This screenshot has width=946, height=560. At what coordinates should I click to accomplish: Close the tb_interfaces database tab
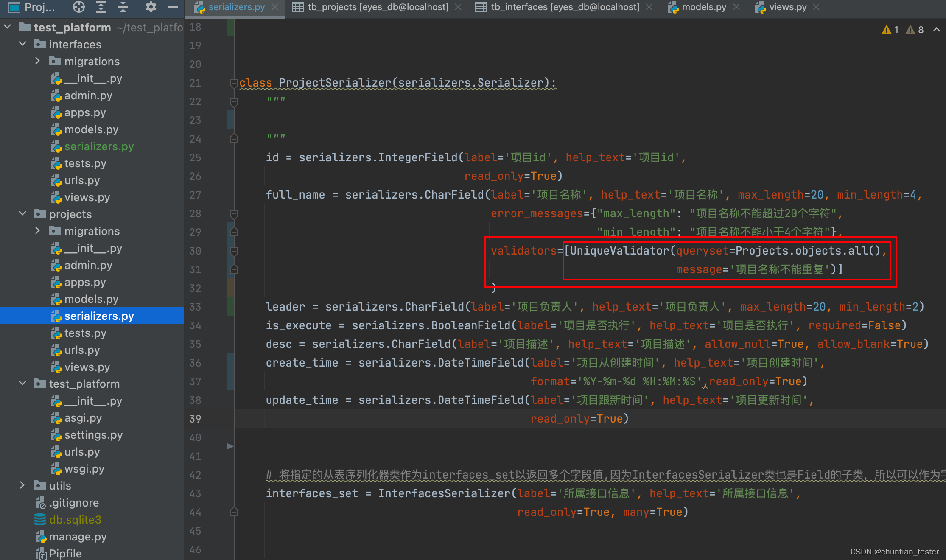[649, 7]
